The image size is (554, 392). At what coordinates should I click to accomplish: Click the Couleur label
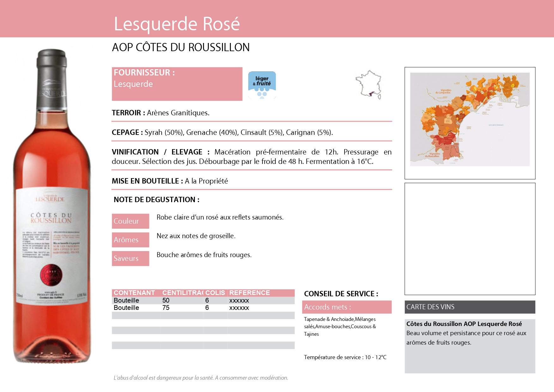tap(130, 221)
